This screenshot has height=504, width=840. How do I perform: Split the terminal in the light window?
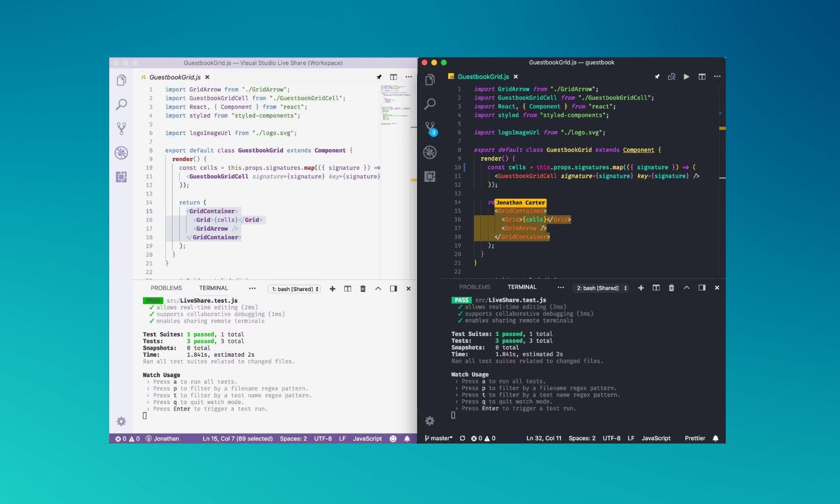pyautogui.click(x=348, y=289)
